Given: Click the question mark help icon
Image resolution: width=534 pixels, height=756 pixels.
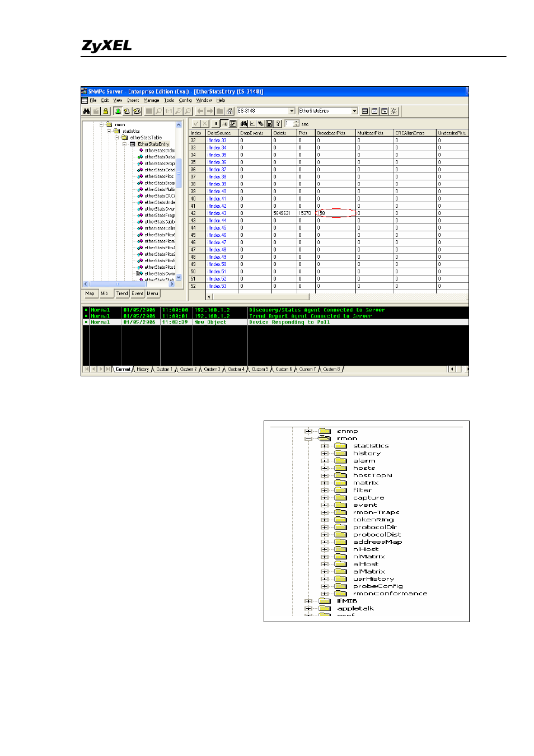Looking at the screenshot, I should pos(278,124).
